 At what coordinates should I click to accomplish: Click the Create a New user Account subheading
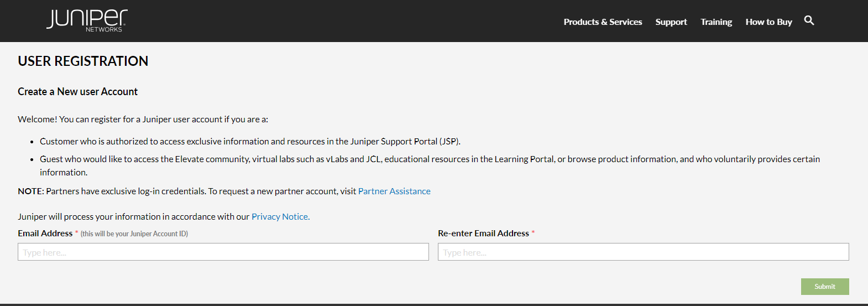(x=77, y=92)
